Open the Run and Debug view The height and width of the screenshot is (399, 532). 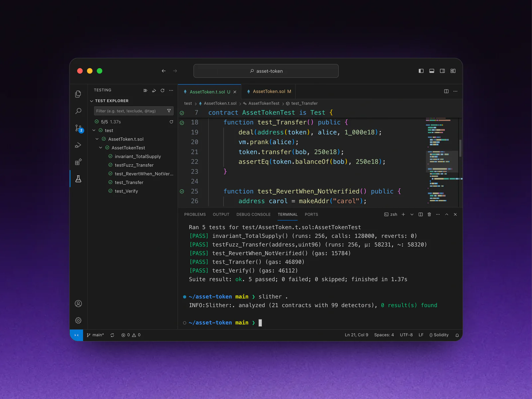[78, 145]
